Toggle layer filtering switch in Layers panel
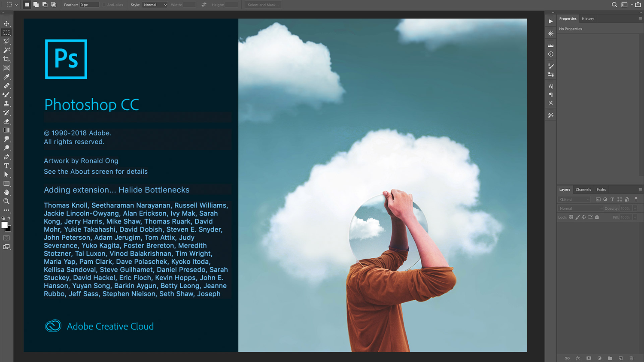 [636, 199]
